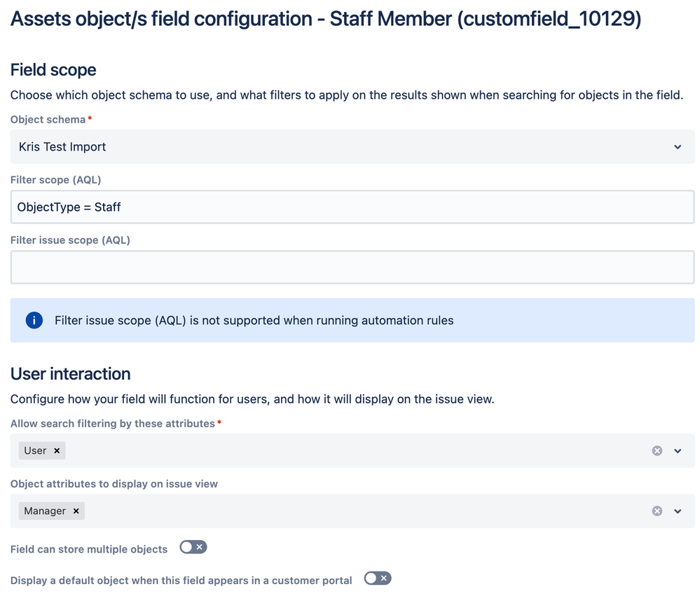This screenshot has width=700, height=596.
Task: Clear all search filtering attributes
Action: pyautogui.click(x=657, y=451)
